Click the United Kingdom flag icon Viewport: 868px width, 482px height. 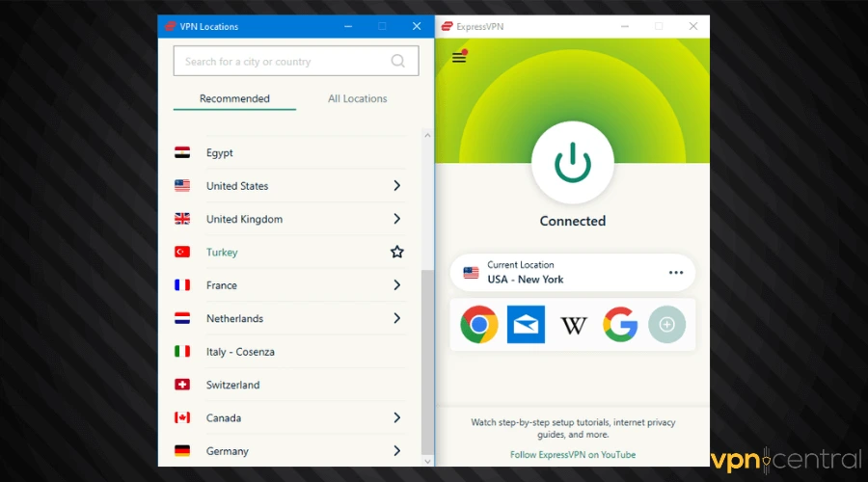click(182, 219)
